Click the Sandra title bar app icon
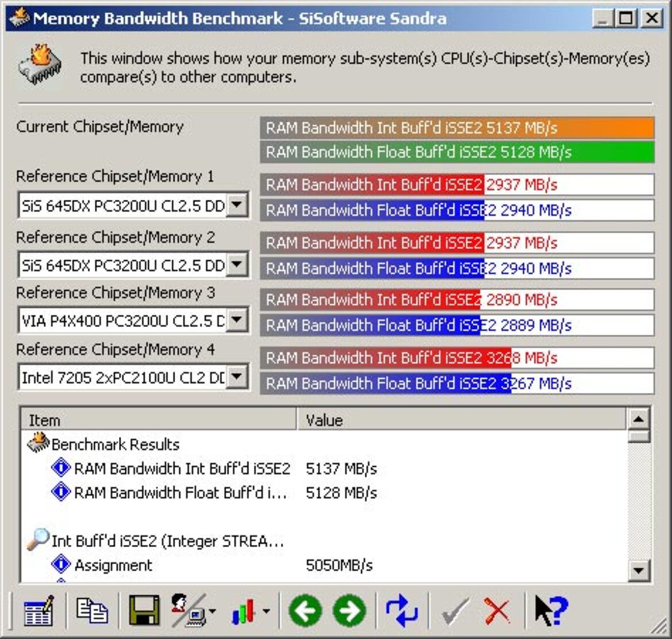 [x=20, y=18]
